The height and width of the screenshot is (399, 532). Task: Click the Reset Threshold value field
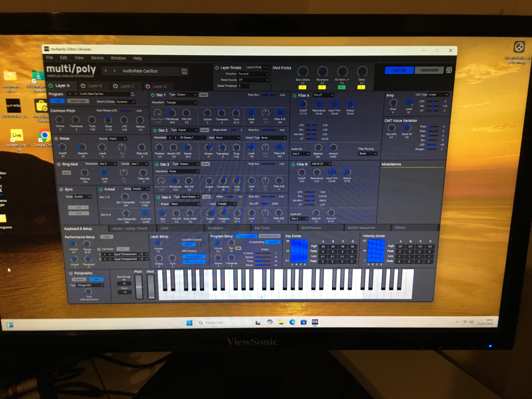pyautogui.click(x=243, y=86)
